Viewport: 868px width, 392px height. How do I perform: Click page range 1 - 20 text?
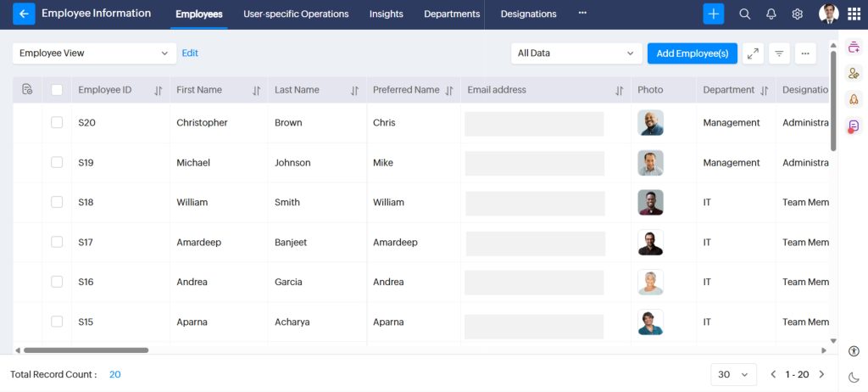click(x=797, y=374)
